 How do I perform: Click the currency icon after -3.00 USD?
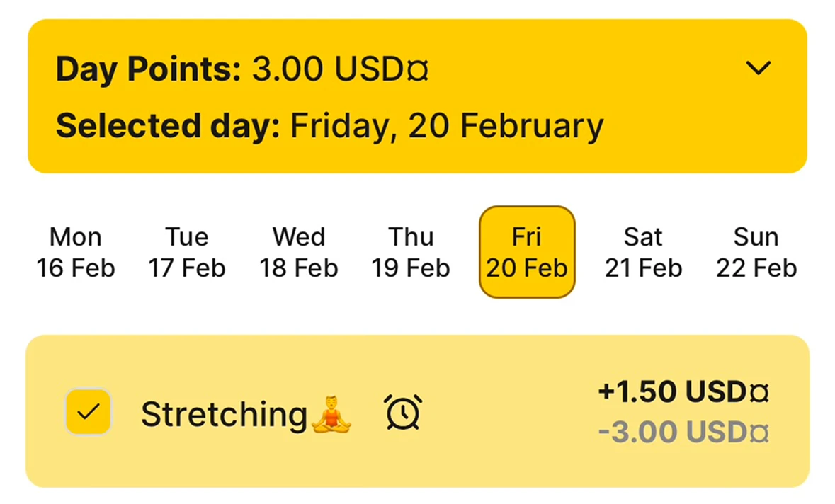(760, 432)
